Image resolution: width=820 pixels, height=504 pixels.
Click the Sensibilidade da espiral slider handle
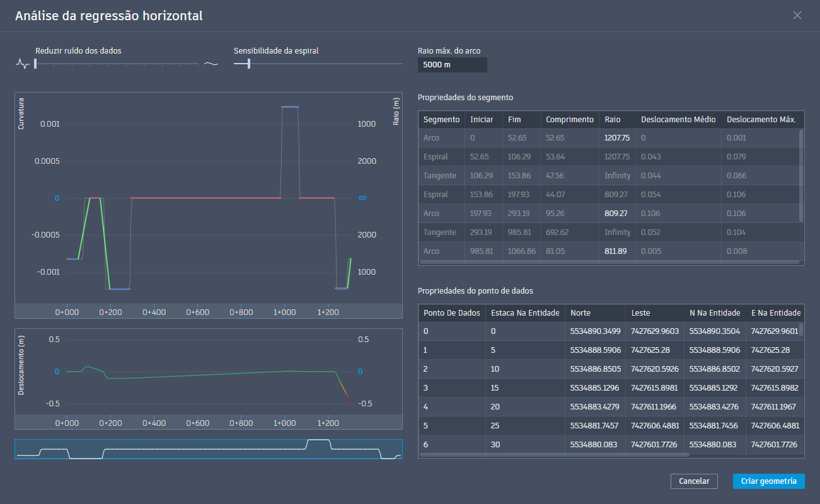point(249,63)
